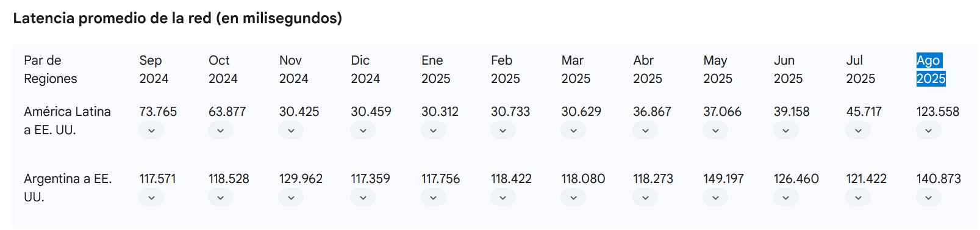Image resolution: width=980 pixels, height=230 pixels.
Task: Select the highlighted Ago 2025 column header
Action: tap(931, 70)
